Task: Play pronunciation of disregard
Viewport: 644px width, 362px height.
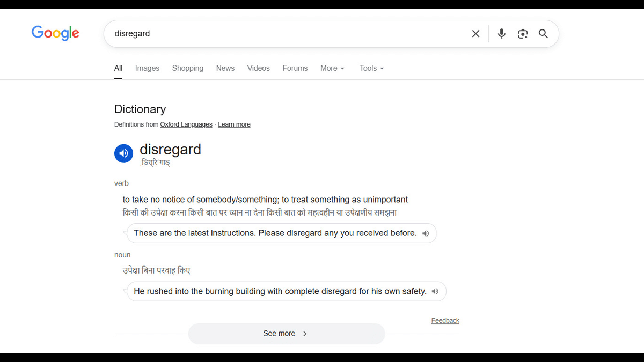Action: coord(123,153)
